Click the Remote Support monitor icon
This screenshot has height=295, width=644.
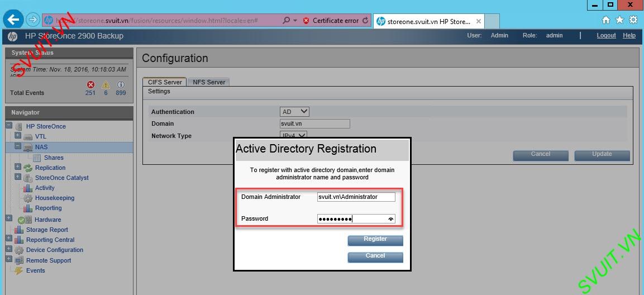pyautogui.click(x=19, y=260)
